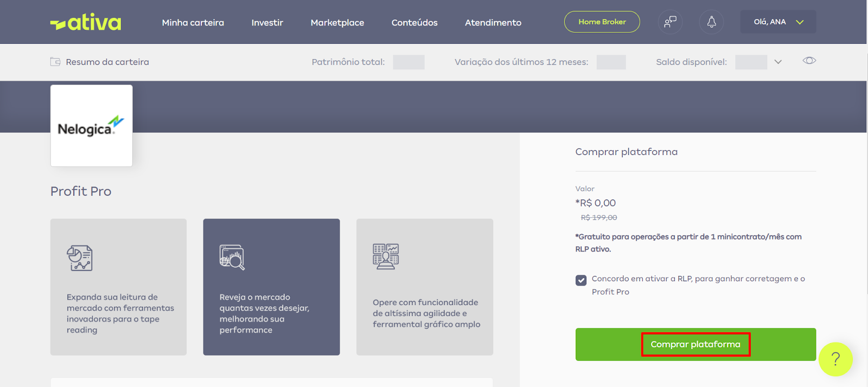Screen dimensions: 868x387
Task: Uncheck the Concordo em ativar a RLP checkbox
Action: [581, 280]
